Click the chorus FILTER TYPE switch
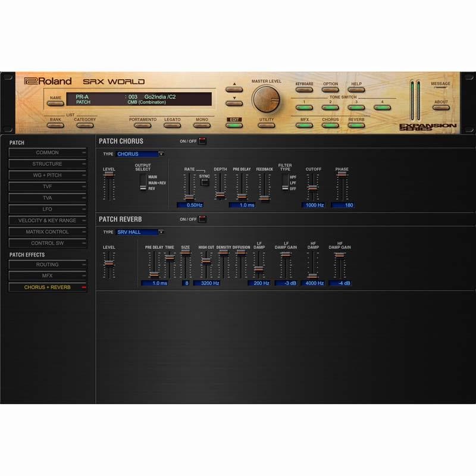Viewport: 476px width, 476px height. [x=285, y=183]
